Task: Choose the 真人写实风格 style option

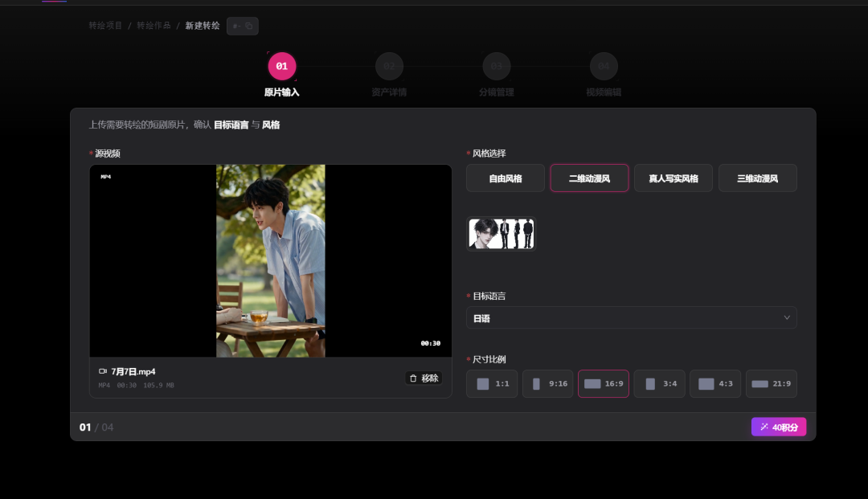Action: click(x=674, y=178)
